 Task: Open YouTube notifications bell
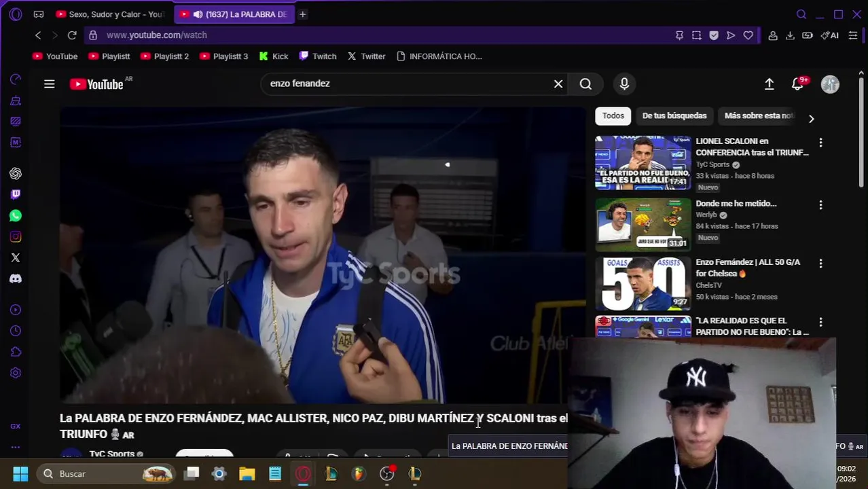[798, 84]
